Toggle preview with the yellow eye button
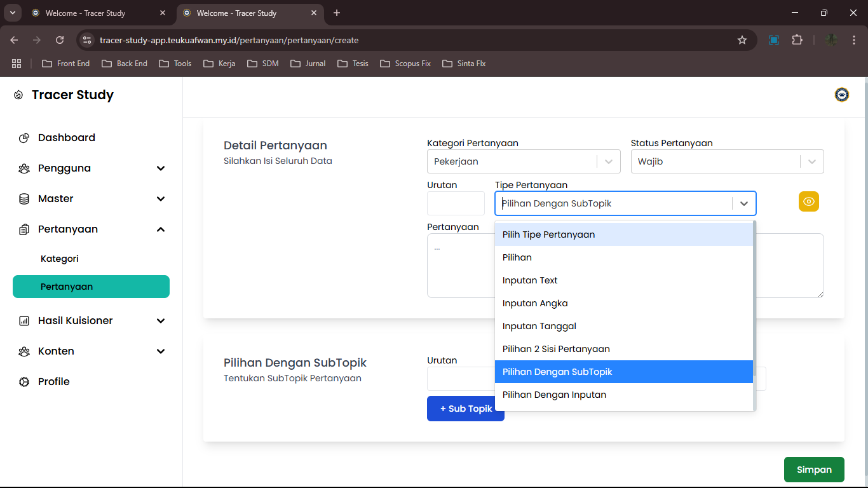This screenshot has width=868, height=488. [808, 201]
